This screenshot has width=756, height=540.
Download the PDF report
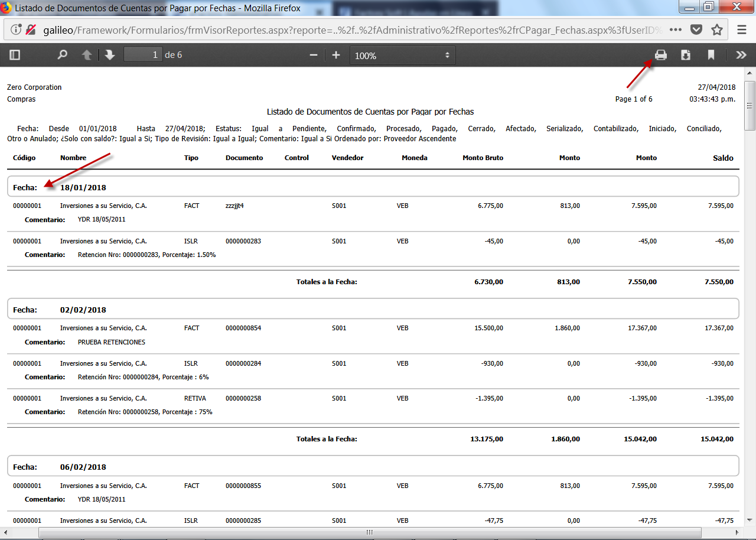click(686, 55)
